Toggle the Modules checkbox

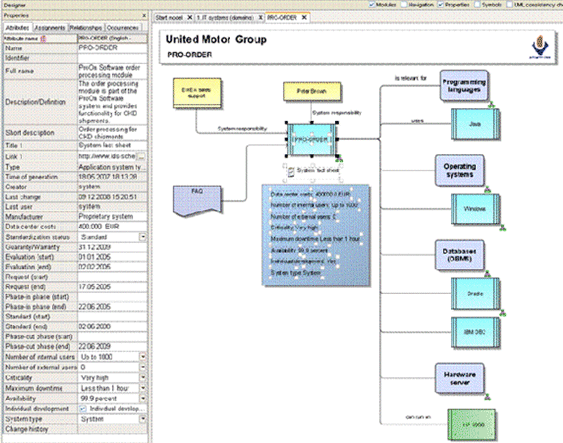(372, 4)
